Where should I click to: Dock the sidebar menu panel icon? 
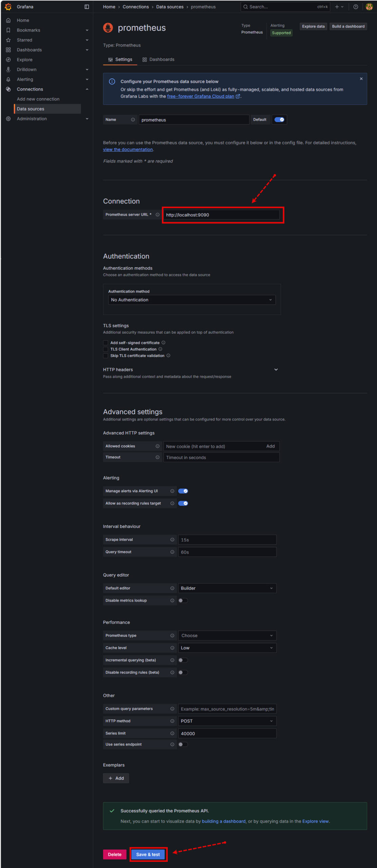pos(87,7)
